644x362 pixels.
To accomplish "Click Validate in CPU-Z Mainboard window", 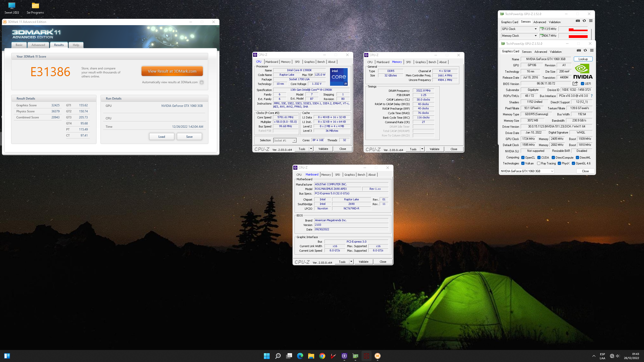I will click(363, 262).
